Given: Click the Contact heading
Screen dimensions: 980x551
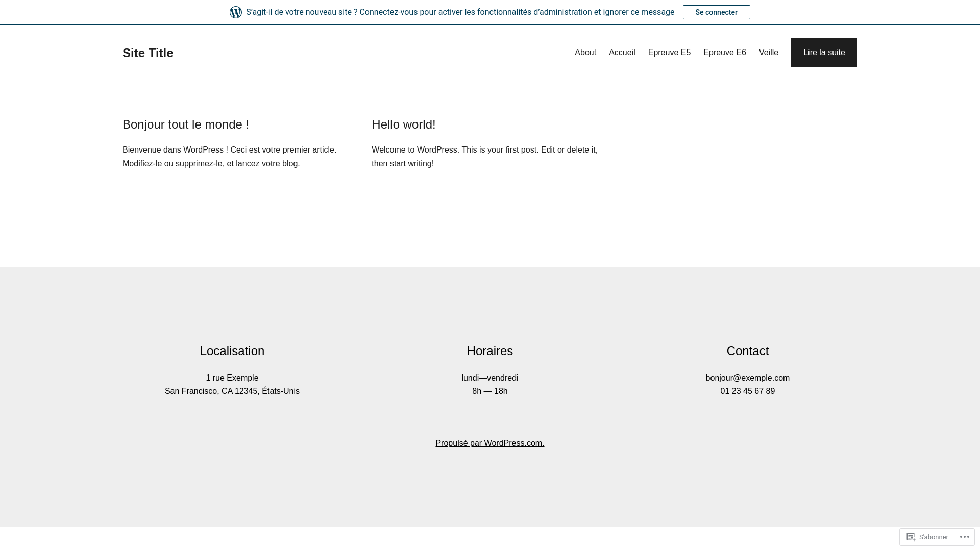Looking at the screenshot, I should pyautogui.click(x=747, y=351).
